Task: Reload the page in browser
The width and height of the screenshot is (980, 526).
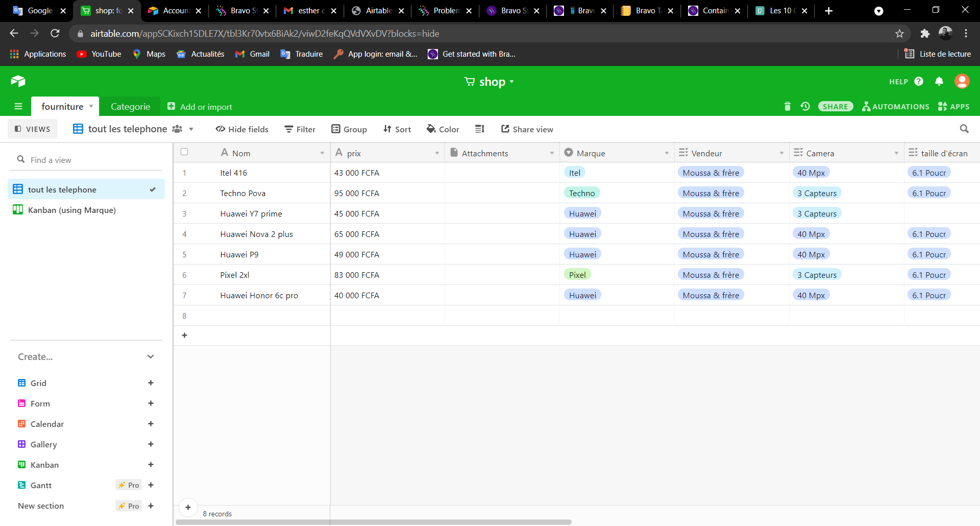Action: point(55,34)
